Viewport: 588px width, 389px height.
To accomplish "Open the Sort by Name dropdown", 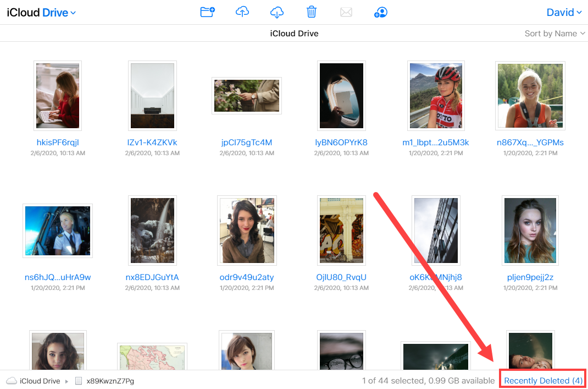I will [554, 34].
